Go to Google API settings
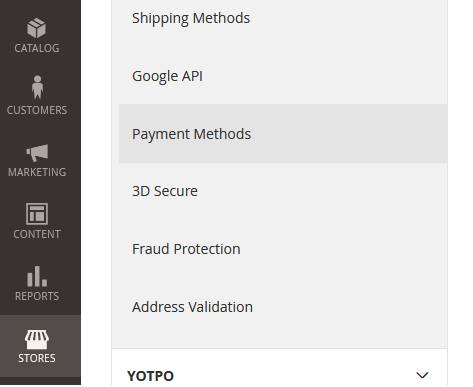This screenshot has width=473, height=387. click(283, 76)
